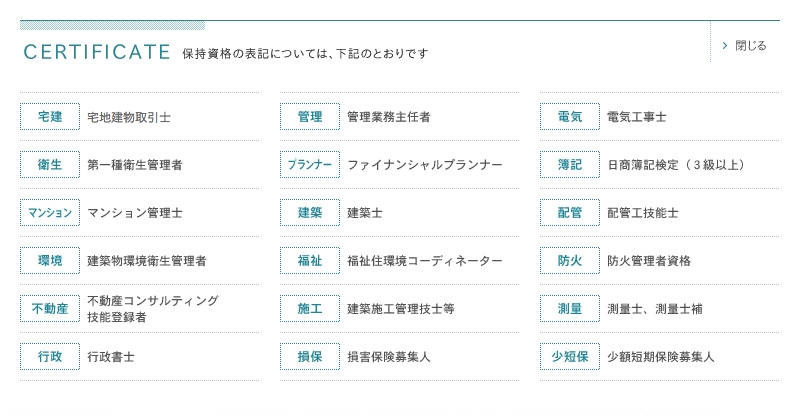Click the 配管 badge
800x415 pixels.
coord(570,212)
